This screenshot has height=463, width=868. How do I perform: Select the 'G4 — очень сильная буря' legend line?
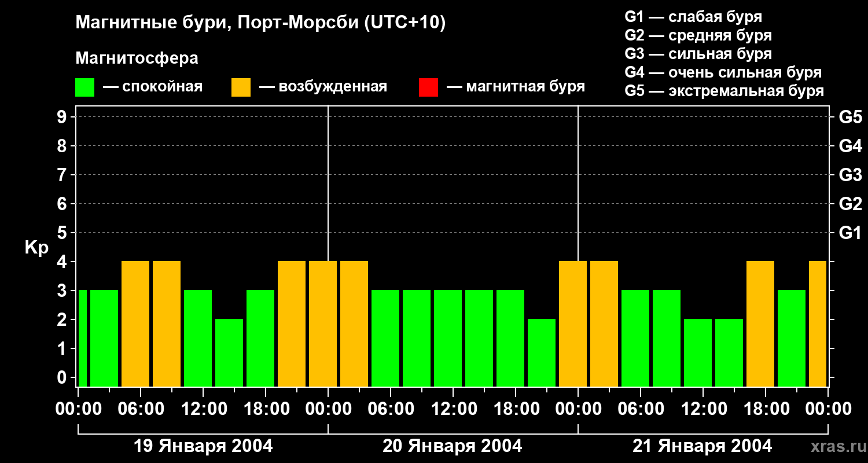pyautogui.click(x=723, y=72)
